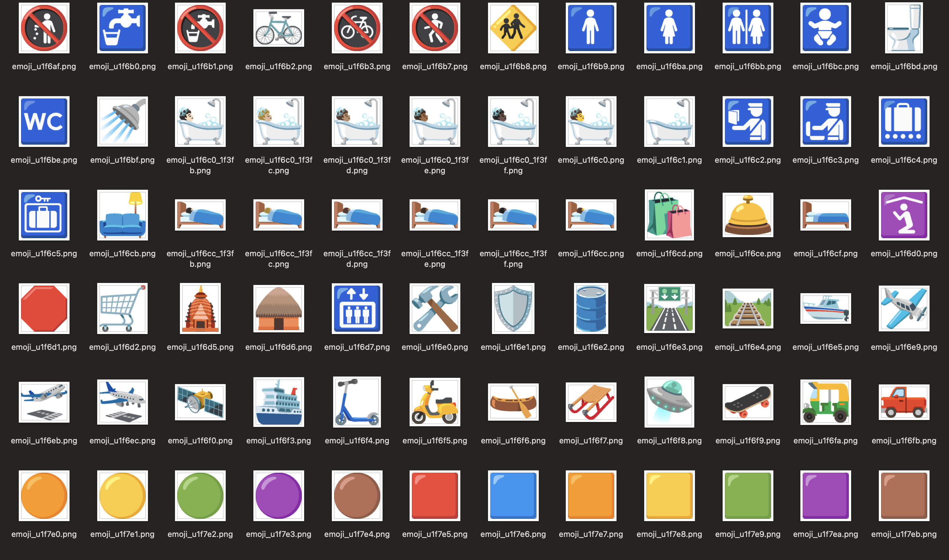The height and width of the screenshot is (560, 949).
Task: Open the shopping bags emoji image
Action: point(669,215)
